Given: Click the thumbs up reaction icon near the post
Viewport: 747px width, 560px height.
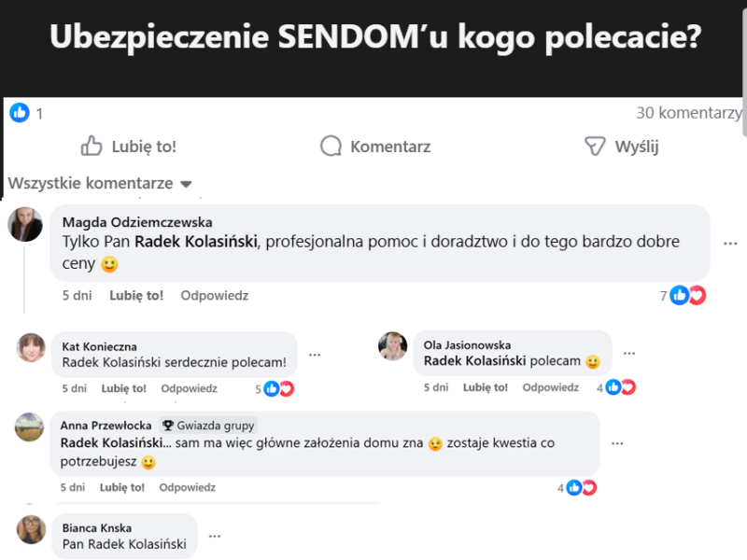Looking at the screenshot, I should (x=20, y=112).
